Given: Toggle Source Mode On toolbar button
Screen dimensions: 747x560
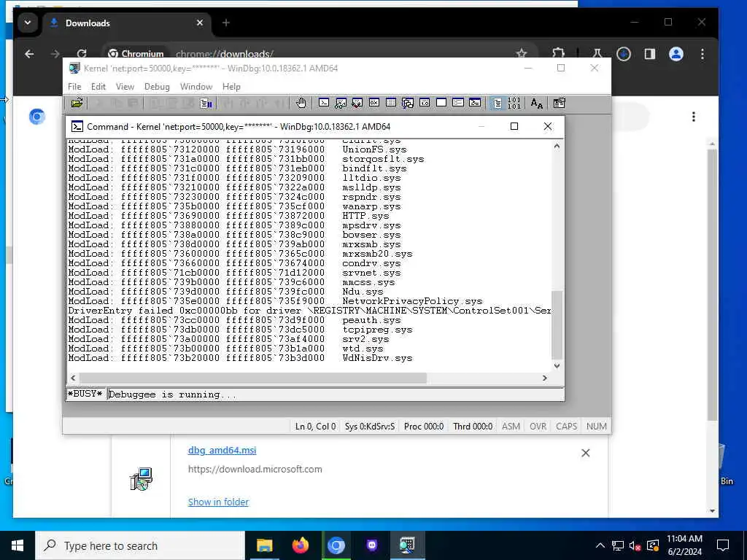Looking at the screenshot, I should click(497, 103).
